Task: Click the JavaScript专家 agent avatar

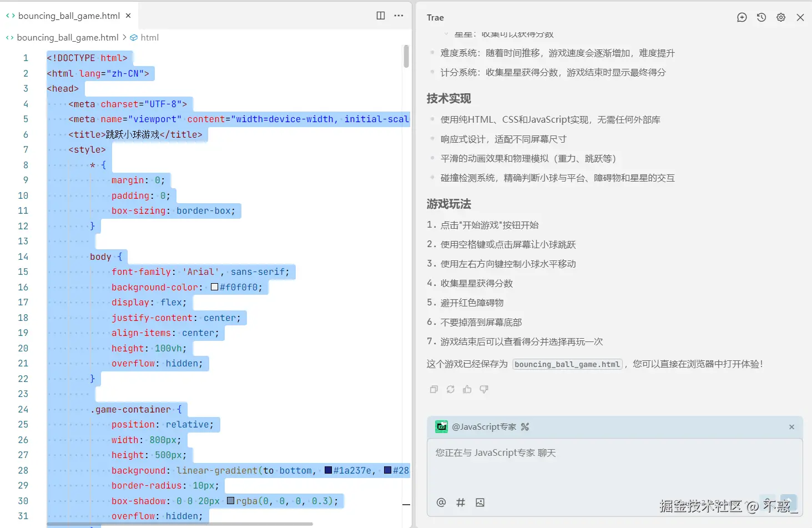Action: click(x=441, y=426)
